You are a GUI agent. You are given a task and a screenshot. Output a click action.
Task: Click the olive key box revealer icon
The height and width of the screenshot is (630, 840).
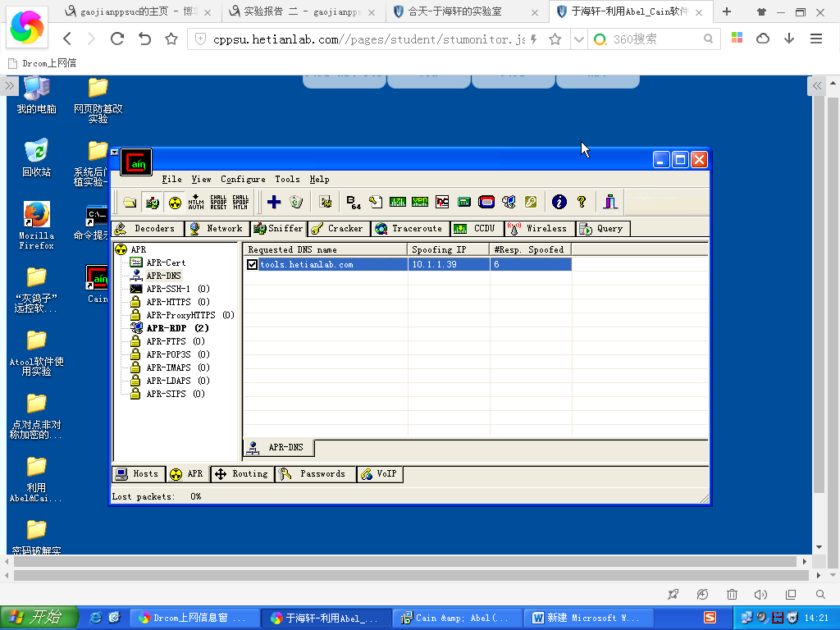click(x=531, y=202)
